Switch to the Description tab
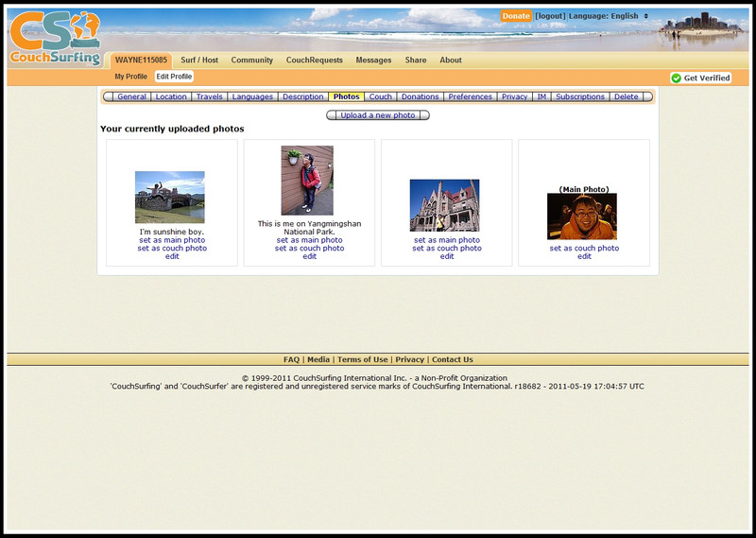Viewport: 756px width, 538px height. (302, 96)
